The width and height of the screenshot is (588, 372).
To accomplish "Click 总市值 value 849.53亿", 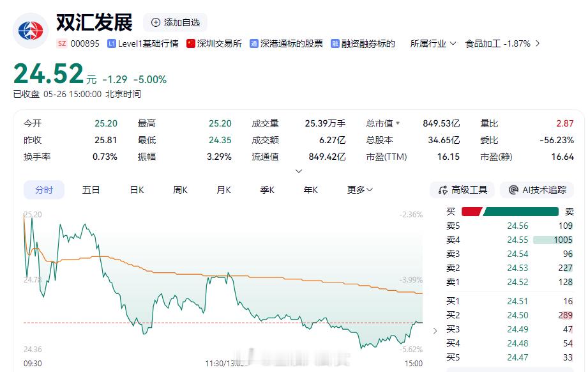I will 441,123.
